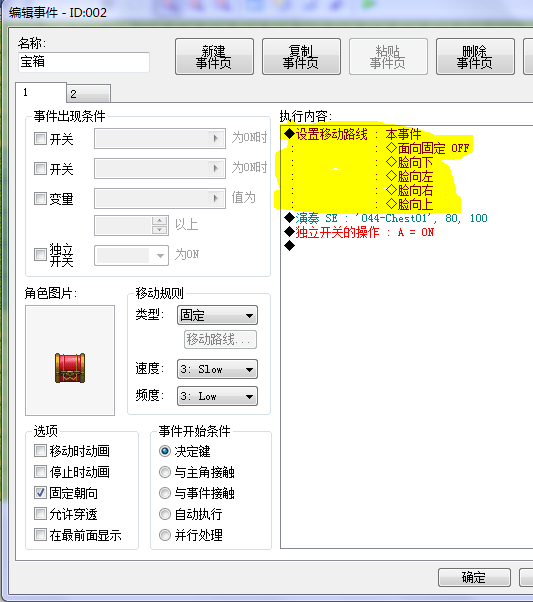Switch to event page tab 1

41,93
